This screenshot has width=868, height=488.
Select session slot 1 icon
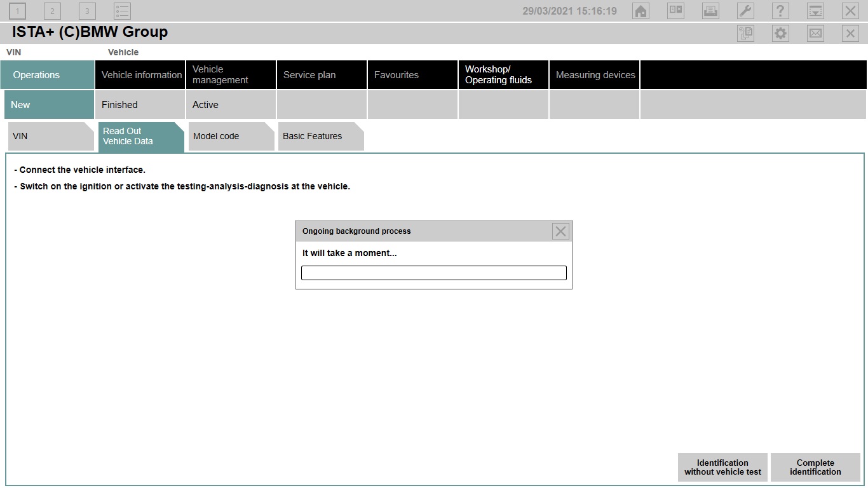(18, 11)
